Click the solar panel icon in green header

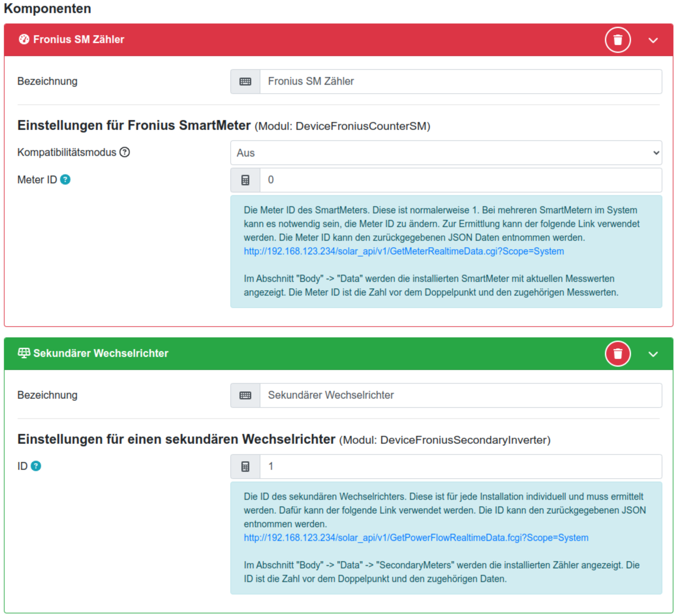(x=24, y=353)
